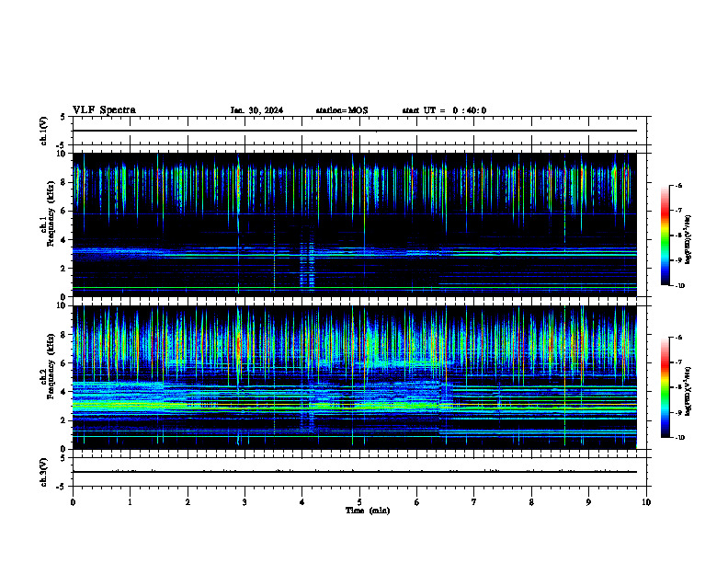Click the ch.2 spectrogram panel
The height and width of the screenshot is (563, 728).
pos(354,377)
